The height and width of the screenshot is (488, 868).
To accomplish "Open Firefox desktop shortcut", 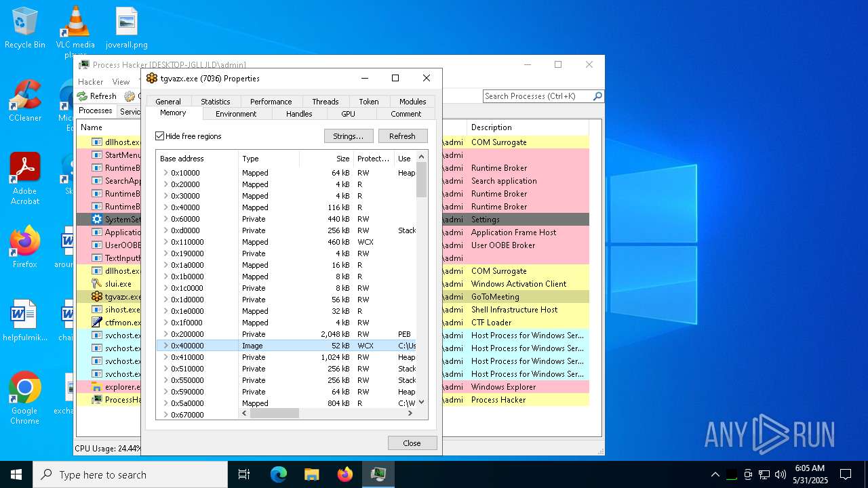I will [25, 247].
